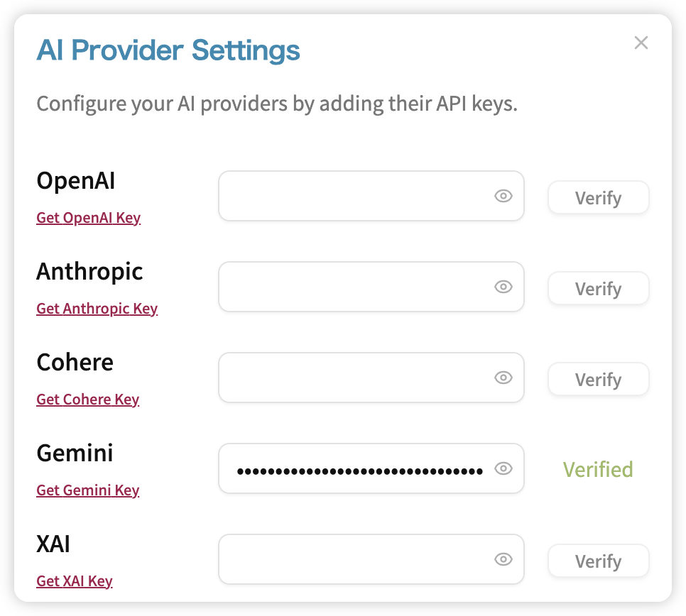Verify the Cohere API key
The height and width of the screenshot is (616, 686).
tap(598, 380)
